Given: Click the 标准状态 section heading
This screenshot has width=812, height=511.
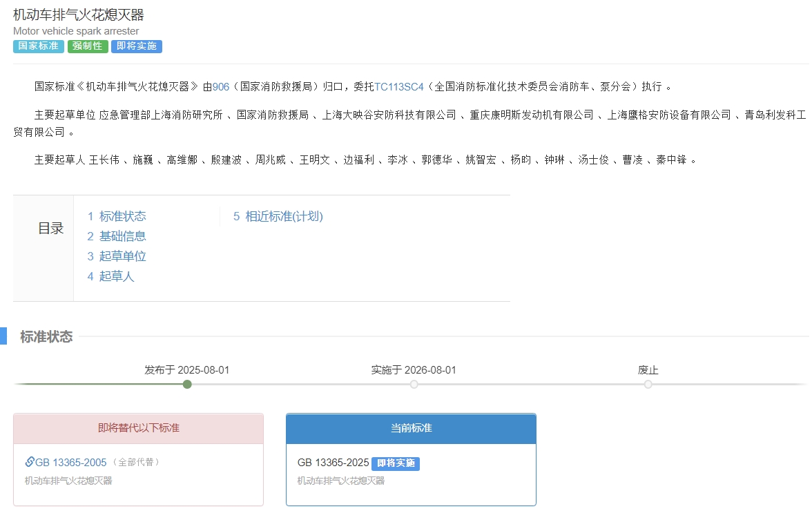Looking at the screenshot, I should [x=46, y=336].
